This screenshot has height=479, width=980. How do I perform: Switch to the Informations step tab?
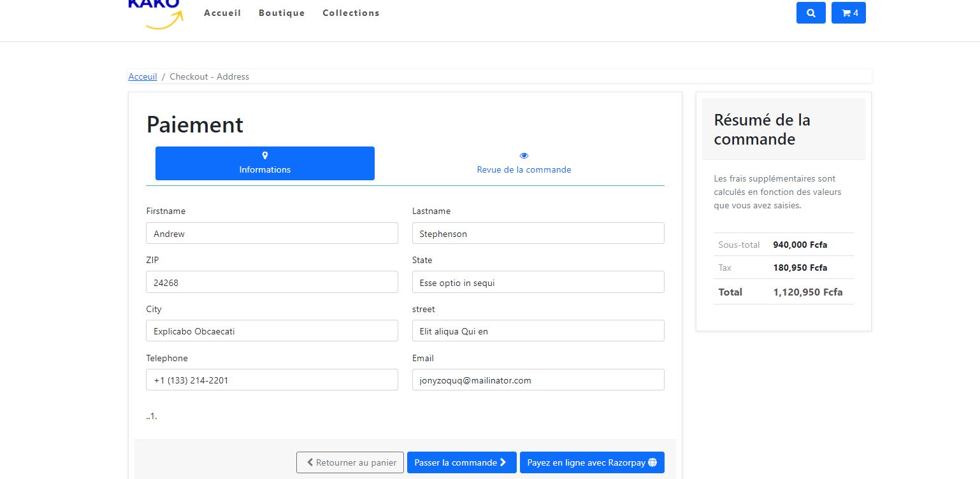(x=264, y=163)
